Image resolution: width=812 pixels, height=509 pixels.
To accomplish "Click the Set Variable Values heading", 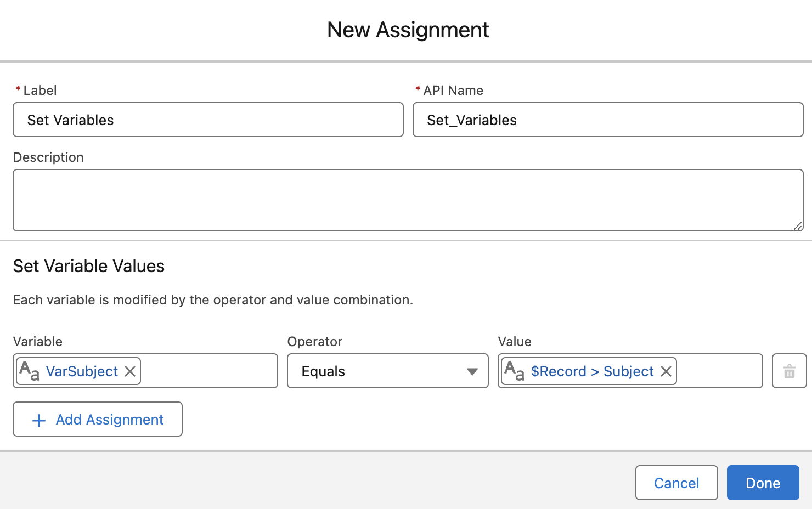I will pyautogui.click(x=89, y=266).
